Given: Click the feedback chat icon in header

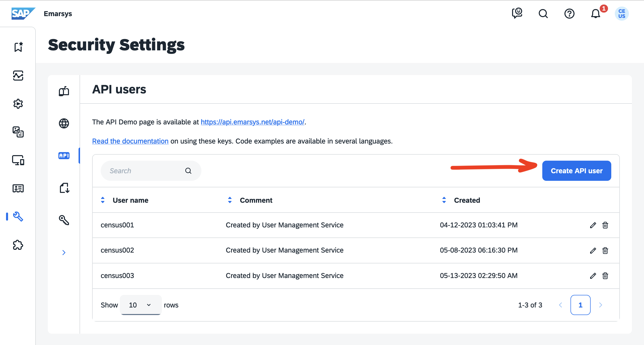Looking at the screenshot, I should pos(517,13).
